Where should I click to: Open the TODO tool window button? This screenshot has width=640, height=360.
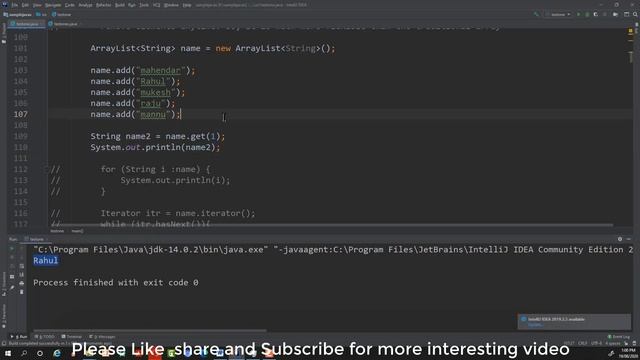[x=44, y=337]
